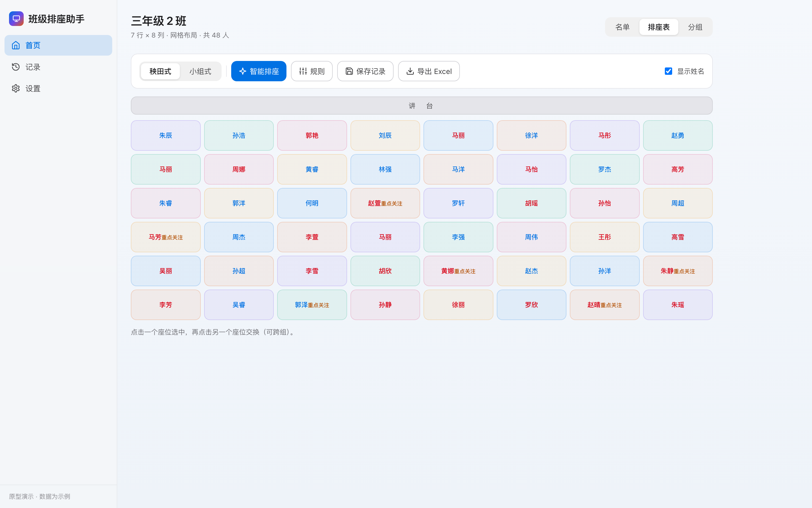812x508 pixels.
Task: Click the gear icon next to 设置
Action: [x=16, y=88]
